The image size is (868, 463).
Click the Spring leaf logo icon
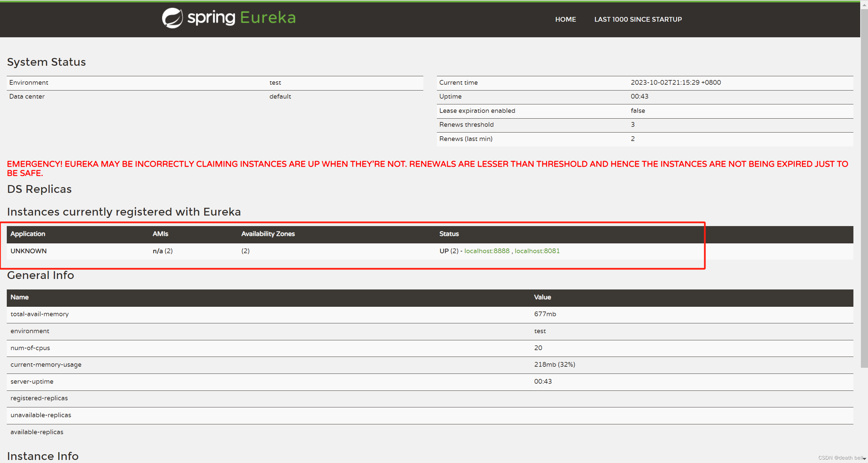pos(172,18)
